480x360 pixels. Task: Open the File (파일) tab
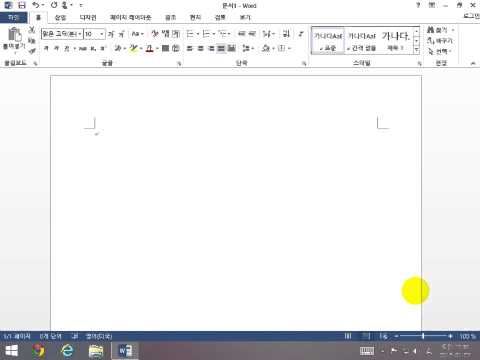tap(14, 17)
